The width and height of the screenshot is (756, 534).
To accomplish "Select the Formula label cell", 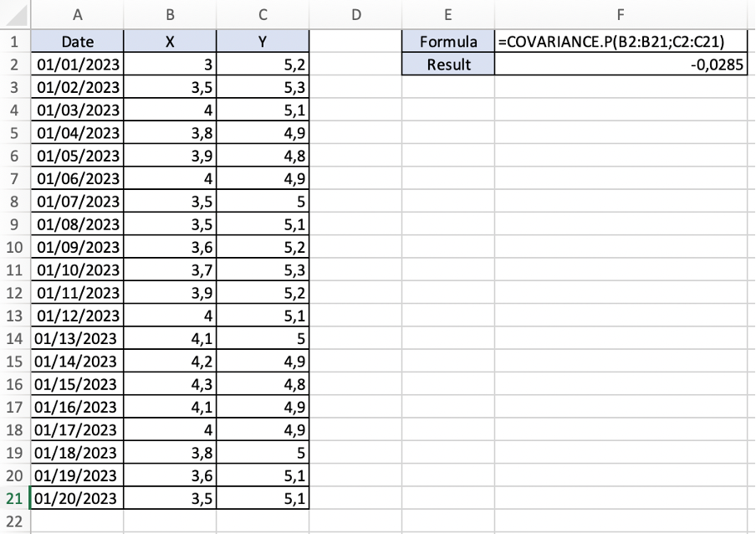I will [x=448, y=42].
